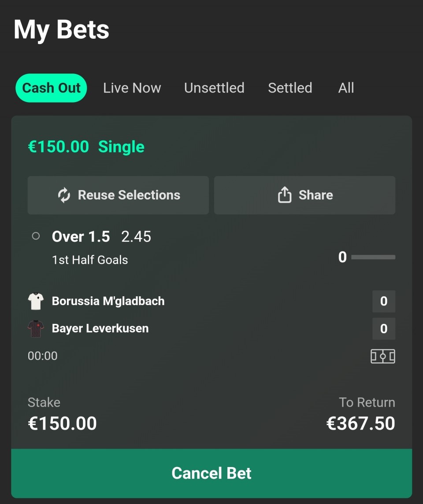The width and height of the screenshot is (423, 504).
Task: Click Borussia M'gladbach score box
Action: point(383,302)
